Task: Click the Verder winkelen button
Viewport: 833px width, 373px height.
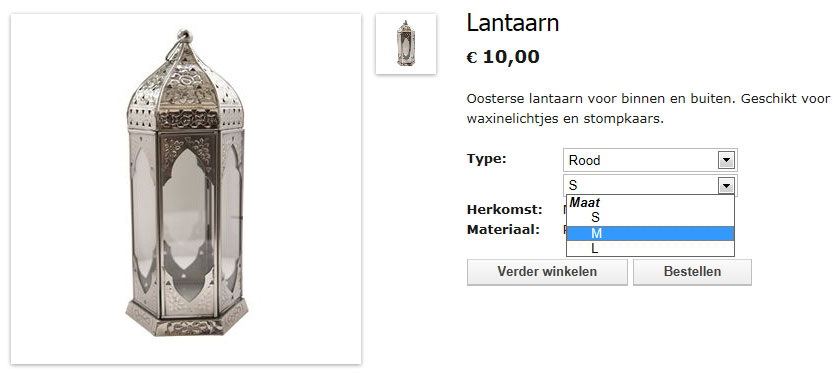Action: 547,272
